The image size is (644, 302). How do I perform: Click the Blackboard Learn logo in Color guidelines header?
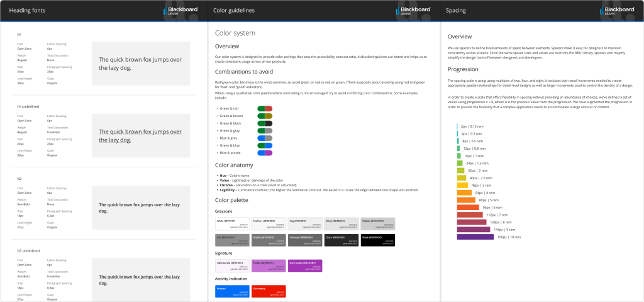414,11
